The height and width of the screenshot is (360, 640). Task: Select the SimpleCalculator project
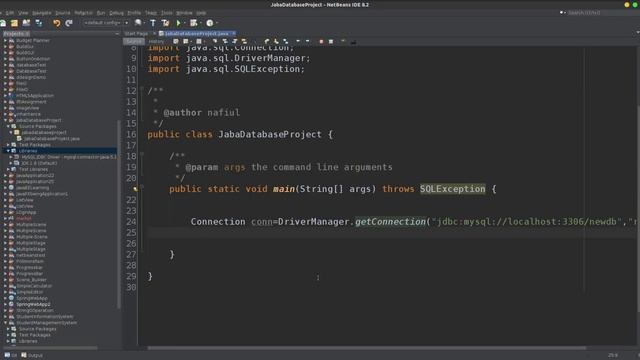tap(34, 286)
